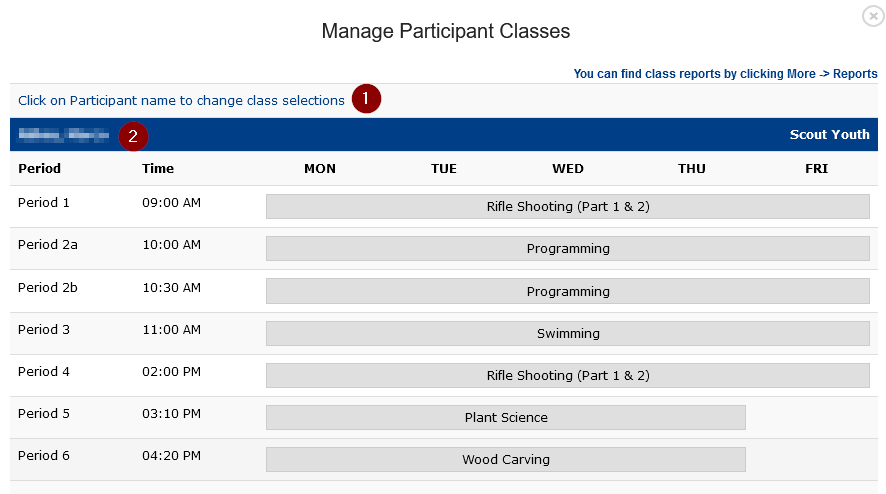Click the Plant Science class bar

(x=506, y=417)
